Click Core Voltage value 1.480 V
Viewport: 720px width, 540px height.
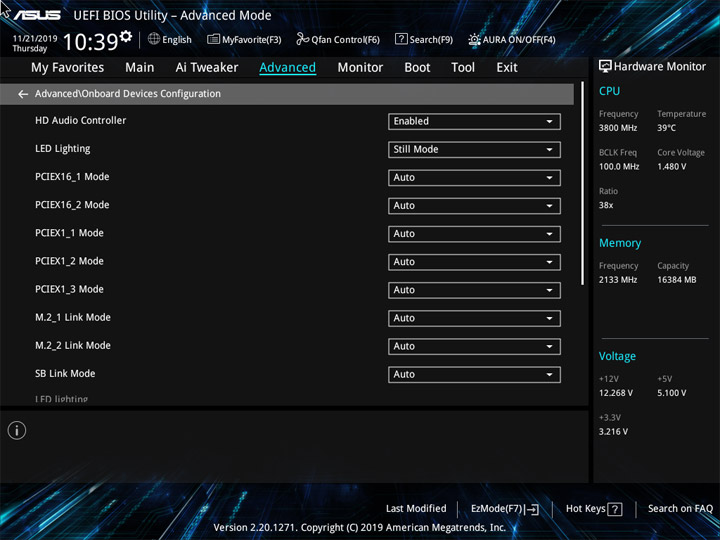[672, 166]
